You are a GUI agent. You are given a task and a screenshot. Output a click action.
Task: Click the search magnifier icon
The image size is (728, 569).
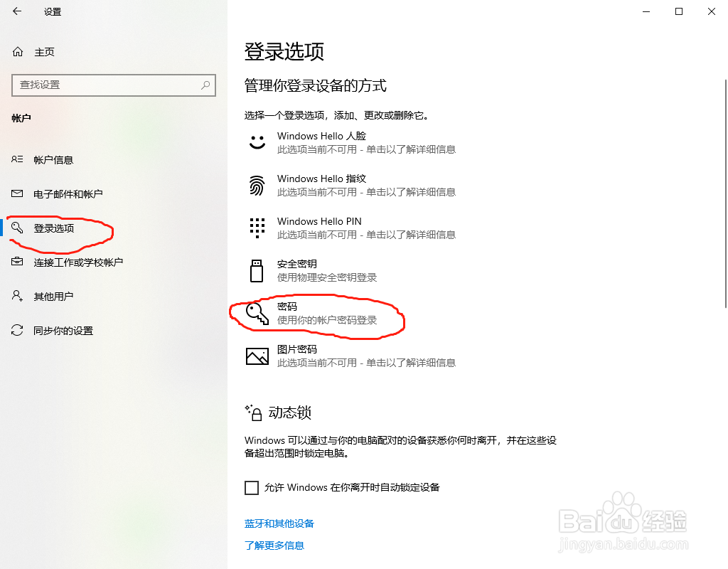(205, 85)
